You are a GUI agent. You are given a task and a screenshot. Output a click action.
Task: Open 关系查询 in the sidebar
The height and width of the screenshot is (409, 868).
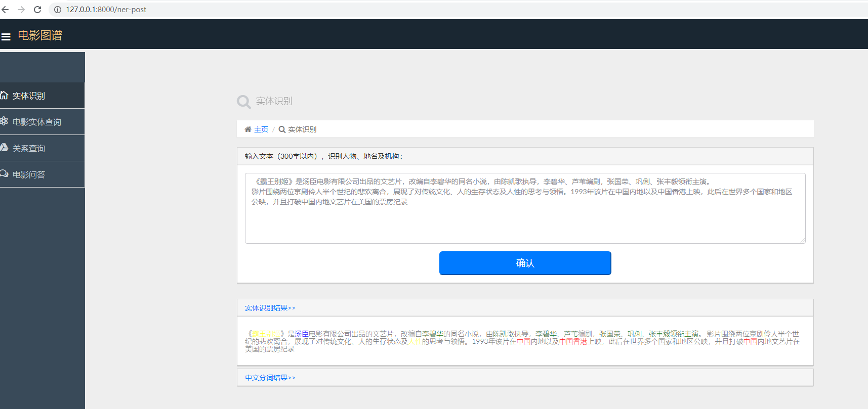point(42,148)
